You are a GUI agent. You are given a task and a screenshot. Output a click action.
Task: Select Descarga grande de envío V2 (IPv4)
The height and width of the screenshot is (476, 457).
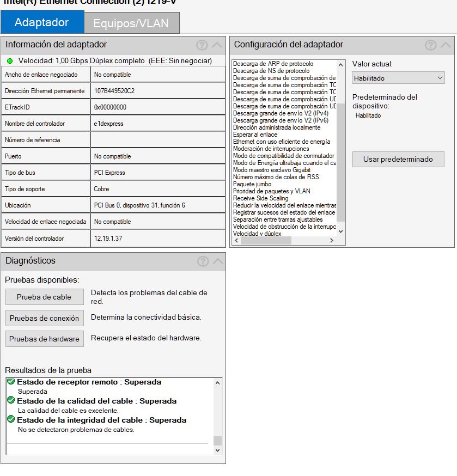tap(281, 113)
